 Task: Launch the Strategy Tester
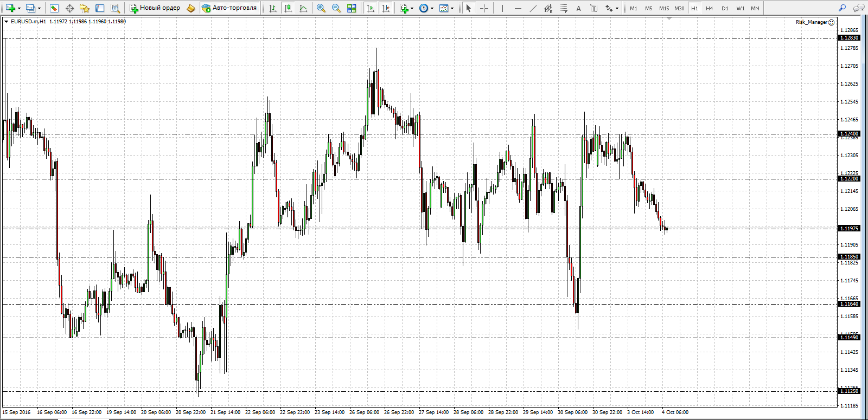(x=115, y=8)
